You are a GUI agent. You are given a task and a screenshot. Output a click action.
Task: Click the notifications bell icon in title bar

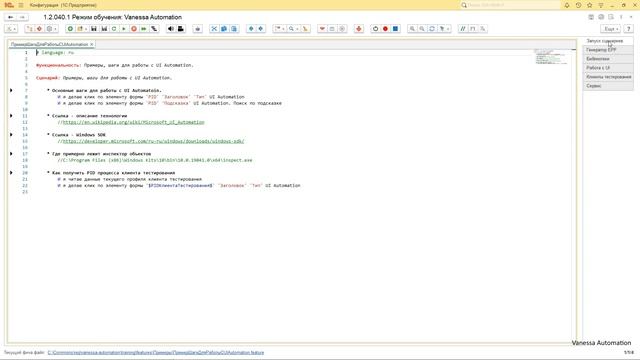[x=567, y=5]
